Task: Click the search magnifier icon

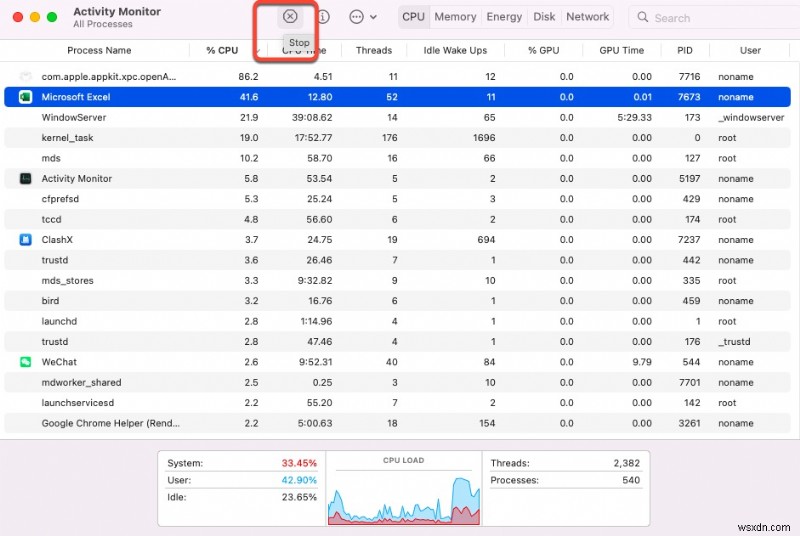Action: pos(643,17)
